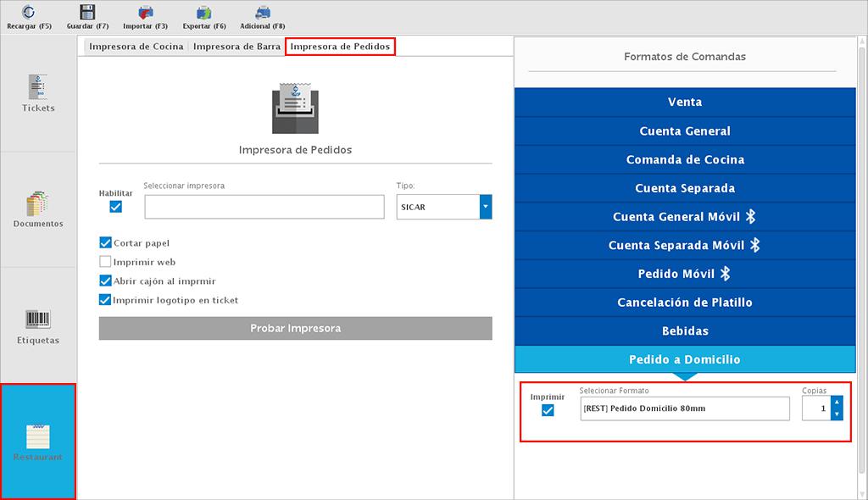Image resolution: width=868 pixels, height=500 pixels.
Task: Click the Recargar (F5) toolbar icon
Action: [x=29, y=13]
